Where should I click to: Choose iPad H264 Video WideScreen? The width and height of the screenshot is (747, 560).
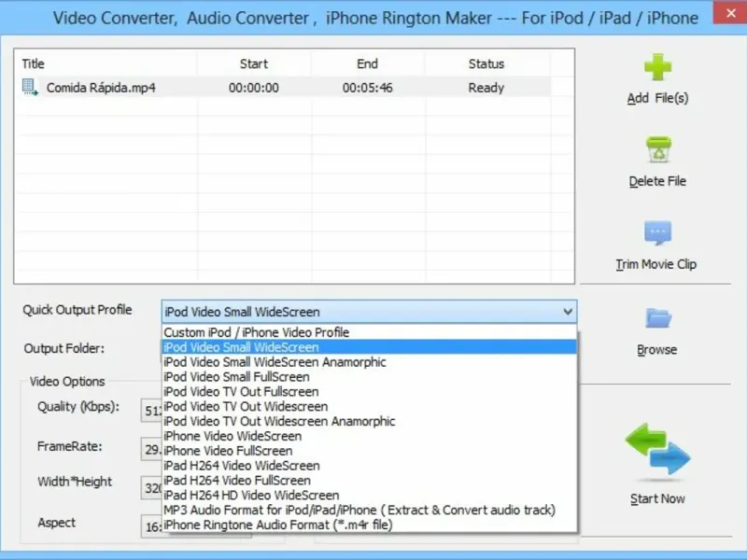pyautogui.click(x=369, y=465)
